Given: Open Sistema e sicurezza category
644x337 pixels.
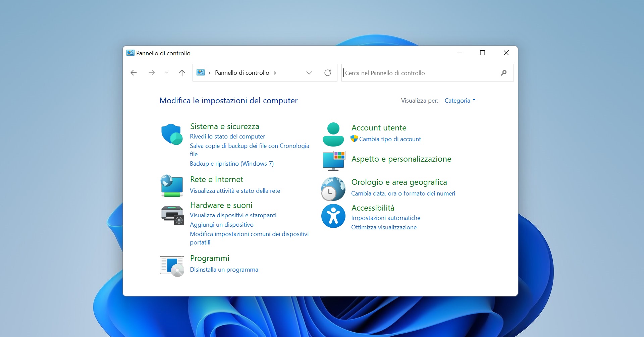Looking at the screenshot, I should coord(224,126).
